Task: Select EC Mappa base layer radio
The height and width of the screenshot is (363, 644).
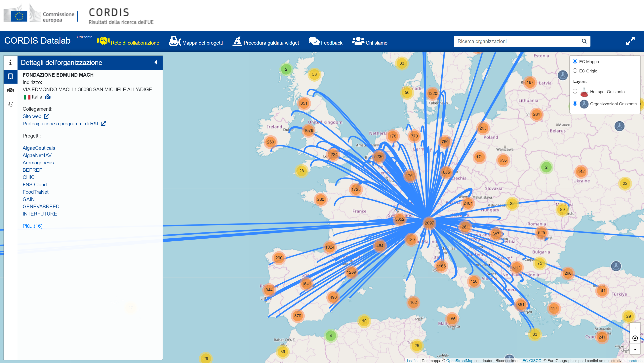Action: [575, 61]
